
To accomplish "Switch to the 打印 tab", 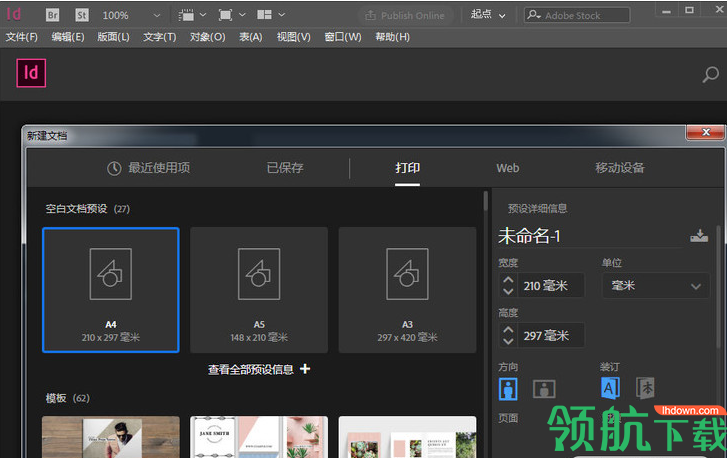I will [x=408, y=168].
